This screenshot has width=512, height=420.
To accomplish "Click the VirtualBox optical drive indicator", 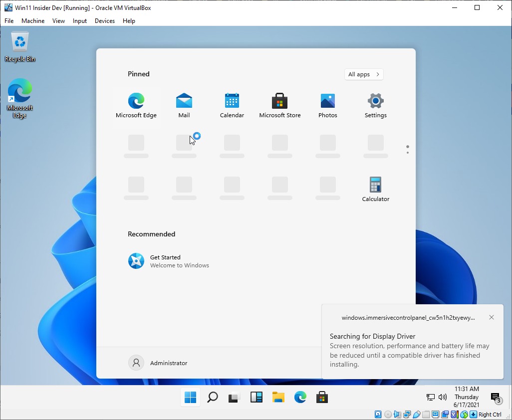I will 388,415.
